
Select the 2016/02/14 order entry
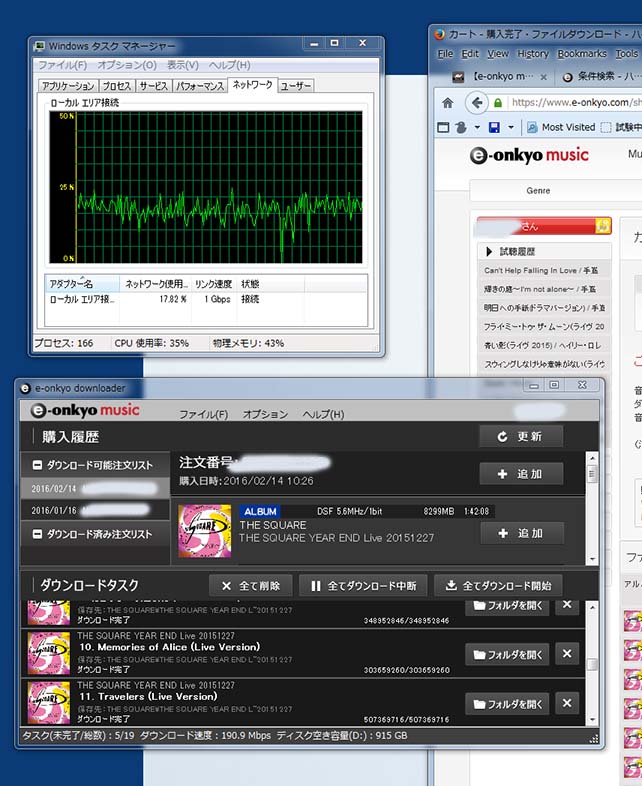95,488
